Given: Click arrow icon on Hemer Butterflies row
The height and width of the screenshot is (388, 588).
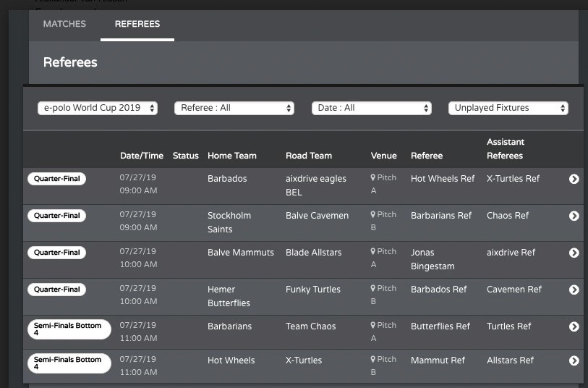Looking at the screenshot, I should [574, 290].
